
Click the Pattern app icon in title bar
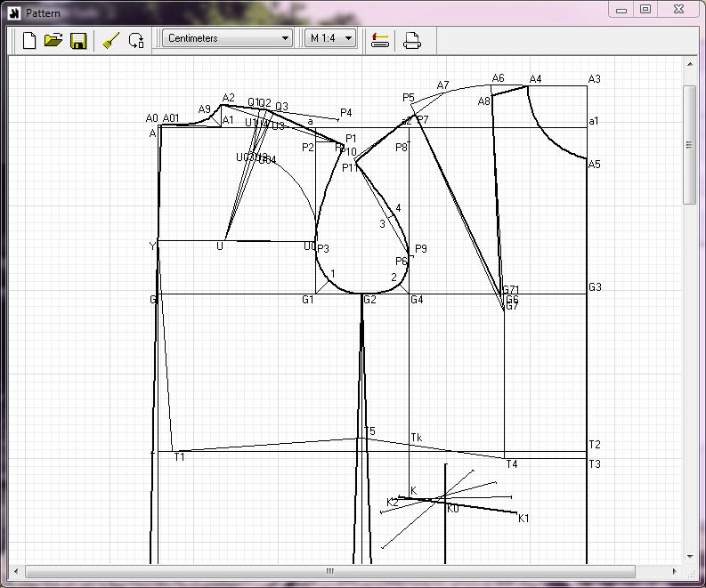14,13
